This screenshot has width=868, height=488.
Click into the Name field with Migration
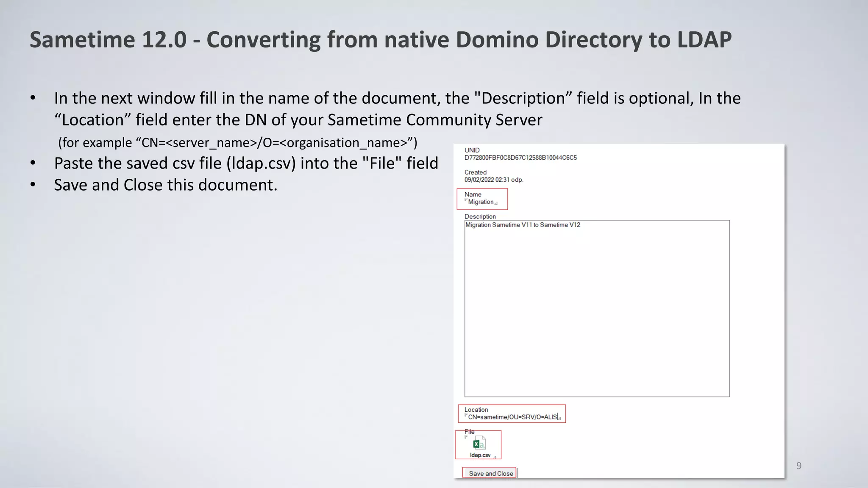(481, 202)
